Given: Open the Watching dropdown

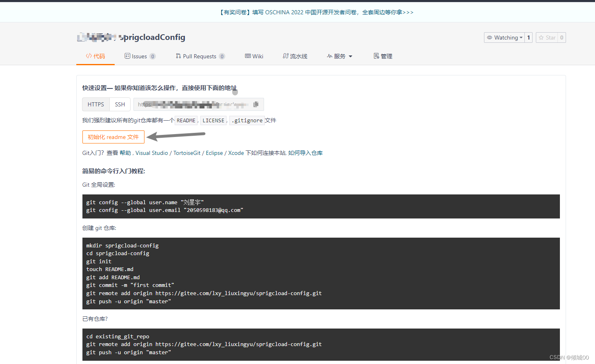Looking at the screenshot, I should tap(504, 38).
